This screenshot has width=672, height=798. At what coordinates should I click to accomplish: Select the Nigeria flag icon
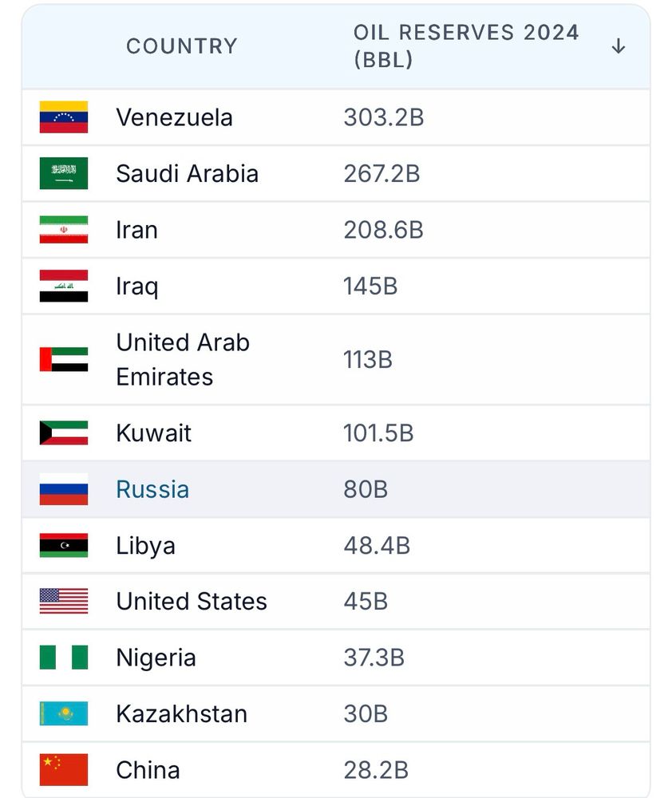(64, 658)
